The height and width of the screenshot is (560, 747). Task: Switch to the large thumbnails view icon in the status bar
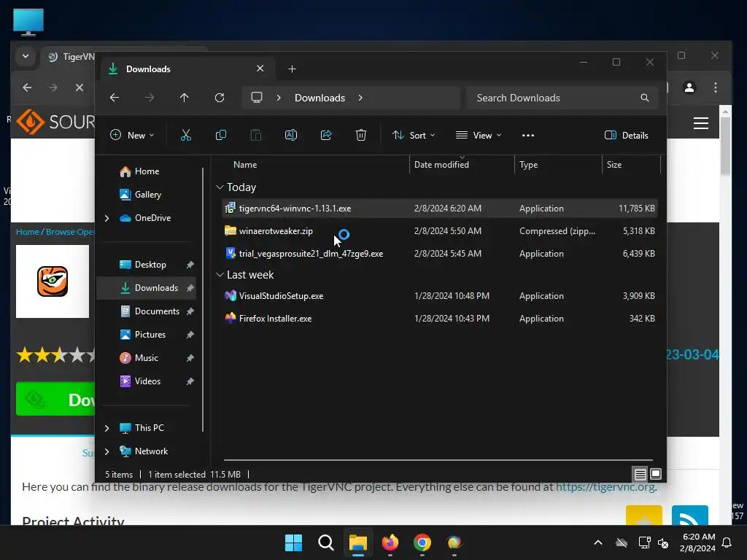(656, 474)
